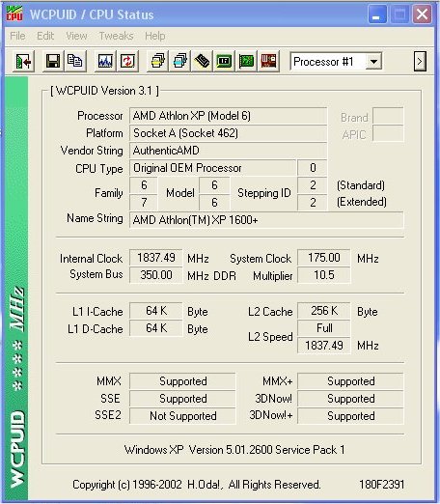Image resolution: width=440 pixels, height=504 pixels.
Task: Click the L2 Cache 256 K value
Action: pyautogui.click(x=324, y=311)
